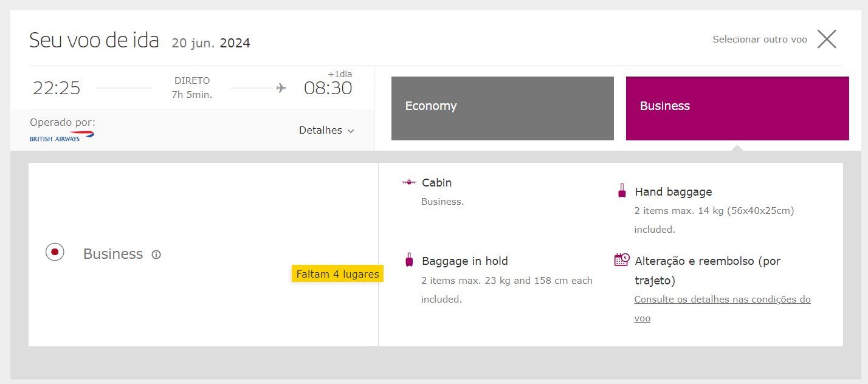Click the British Airways logo
Screen dimensions: 868x384
click(62, 137)
